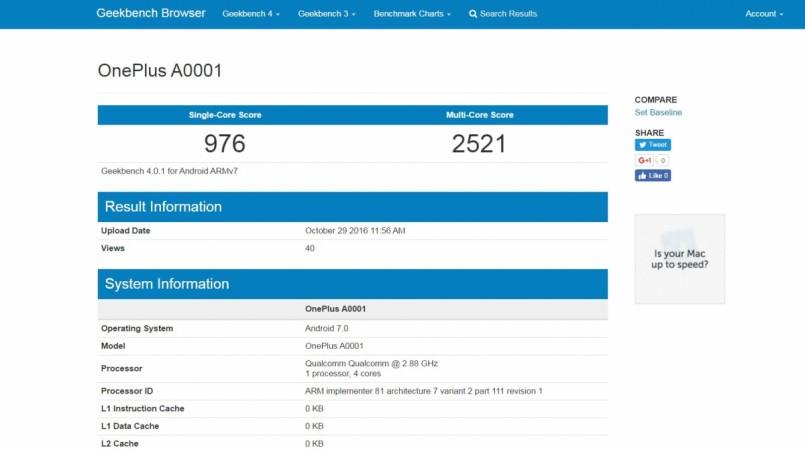
Task: Expand the Geekbench 4 dropdown menu
Action: coord(251,14)
